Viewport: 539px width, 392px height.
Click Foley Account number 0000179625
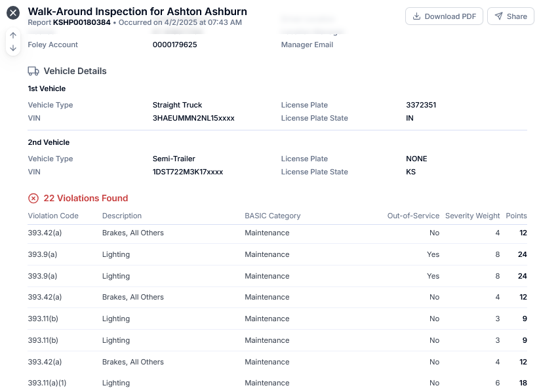174,45
